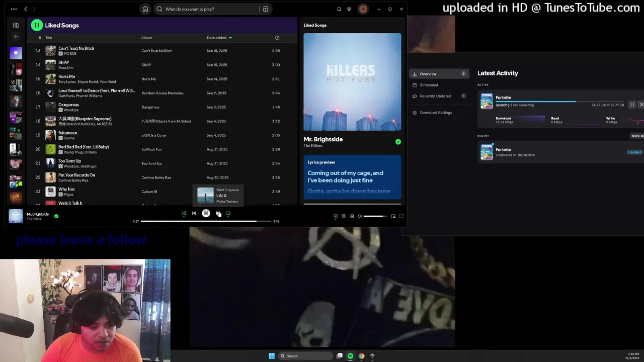Viewport: 644px width, 362px height.
Task: Open Connect to a device icon
Action: tap(352, 216)
